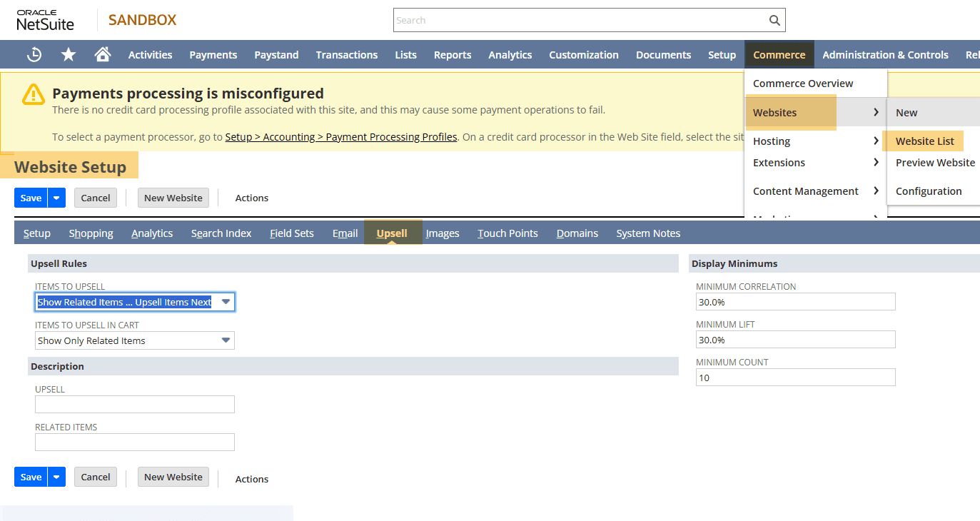Click the top New Website button
980x521 pixels.
(x=173, y=198)
